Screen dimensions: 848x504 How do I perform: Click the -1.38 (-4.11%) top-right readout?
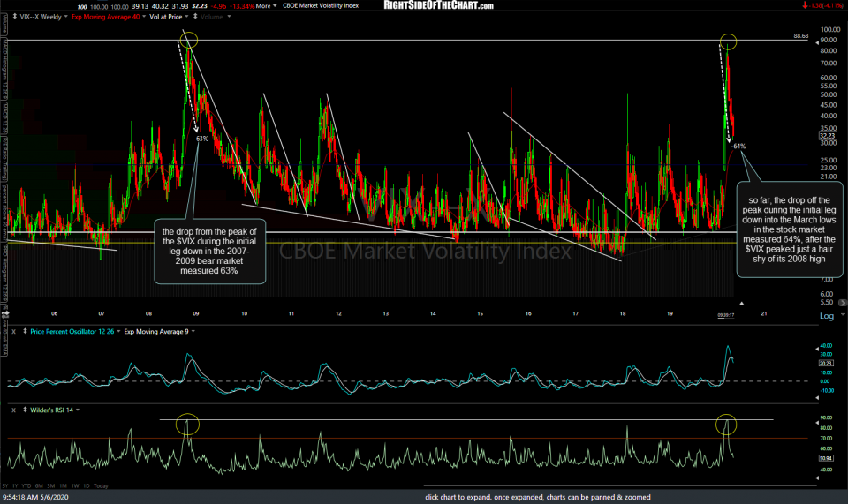[x=822, y=5]
